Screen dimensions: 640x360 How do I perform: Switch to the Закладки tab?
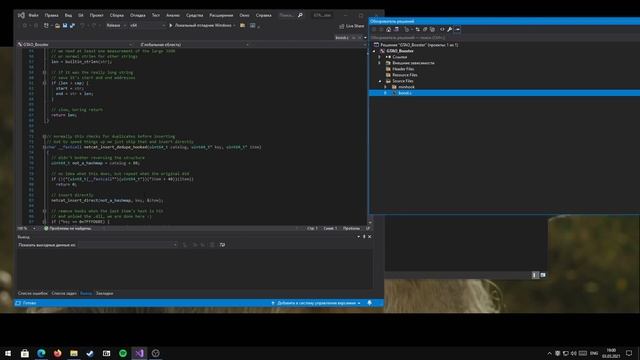pyautogui.click(x=104, y=293)
